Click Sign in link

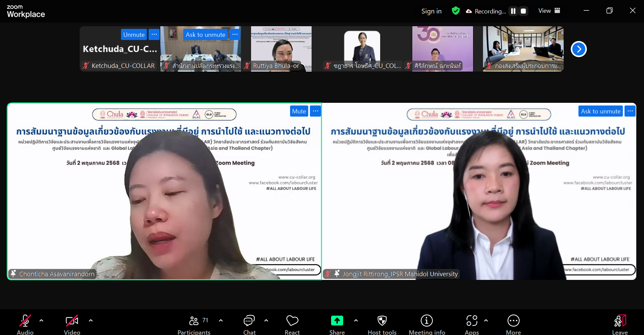pyautogui.click(x=431, y=11)
